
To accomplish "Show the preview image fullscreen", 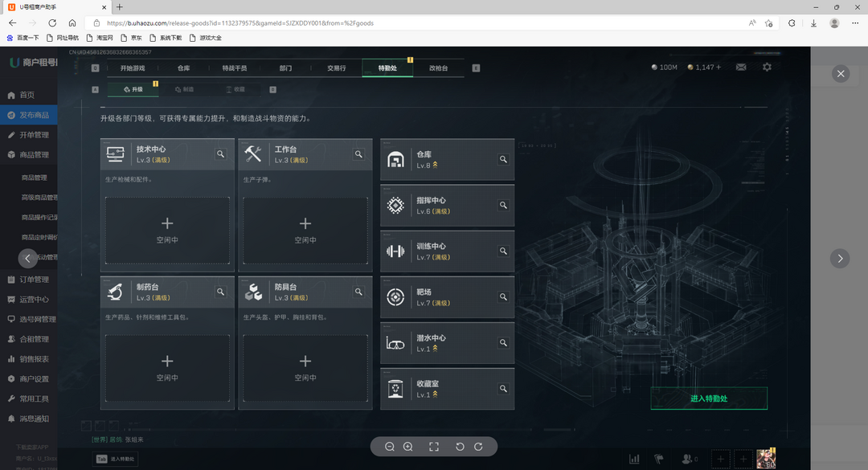I will click(434, 447).
